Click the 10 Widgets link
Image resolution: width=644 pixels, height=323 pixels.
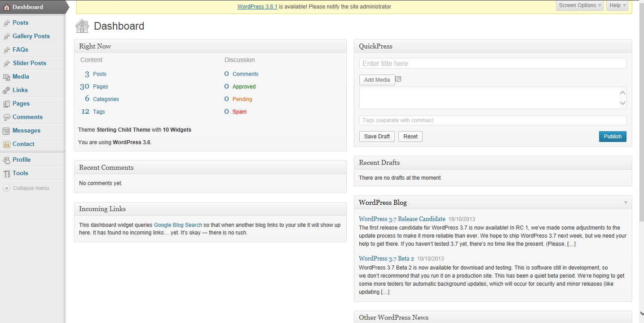coord(177,130)
